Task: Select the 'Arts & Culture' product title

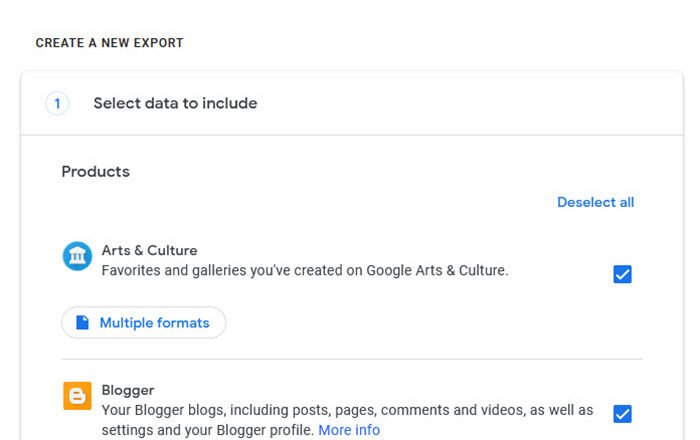Action: [149, 250]
